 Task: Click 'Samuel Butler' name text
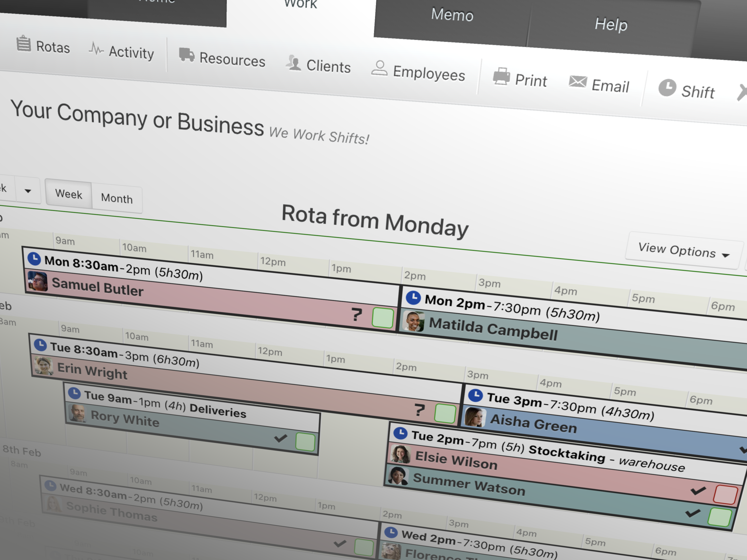coord(98,287)
